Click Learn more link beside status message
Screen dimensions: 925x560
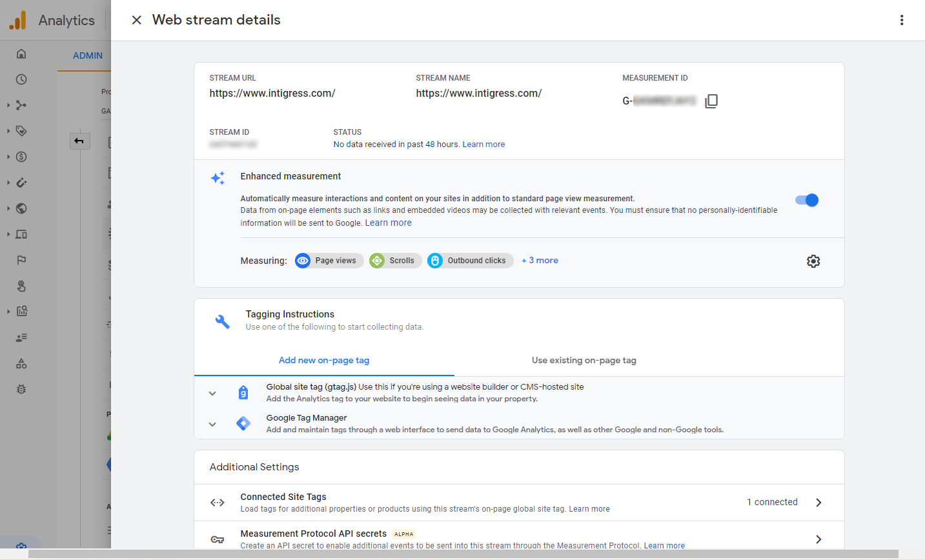tap(483, 145)
